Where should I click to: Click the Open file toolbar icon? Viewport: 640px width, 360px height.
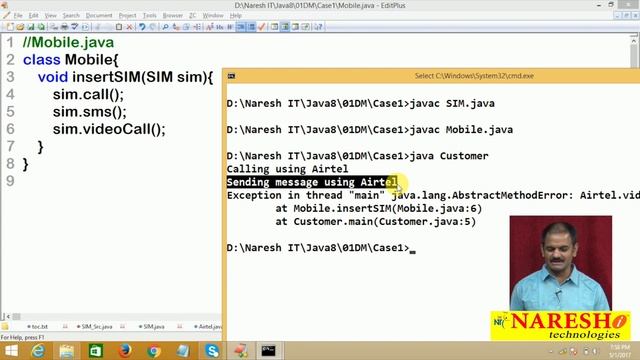pyautogui.click(x=20, y=27)
